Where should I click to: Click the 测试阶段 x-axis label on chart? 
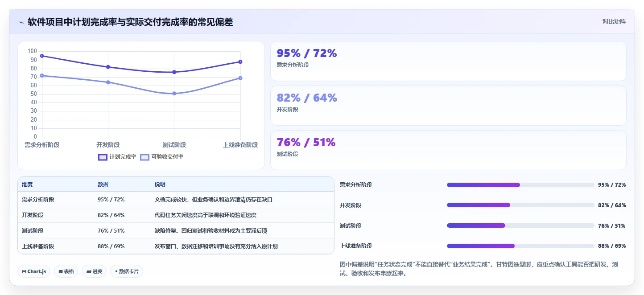coord(174,145)
